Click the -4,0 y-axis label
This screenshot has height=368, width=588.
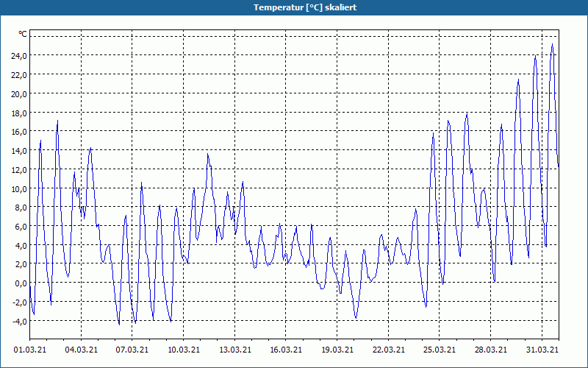tap(19, 322)
